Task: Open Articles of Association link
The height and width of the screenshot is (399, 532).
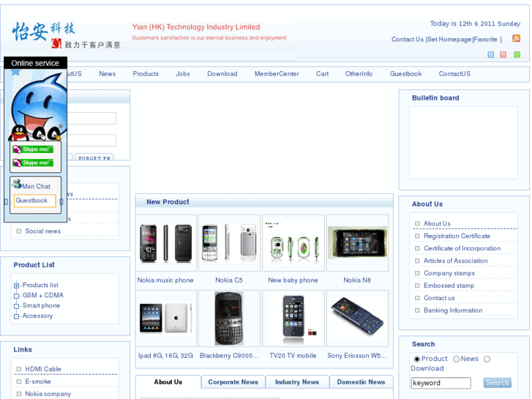Action: point(456,261)
